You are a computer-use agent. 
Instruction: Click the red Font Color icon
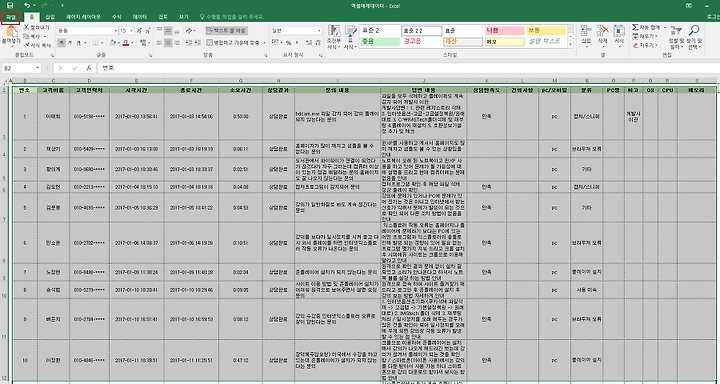125,43
